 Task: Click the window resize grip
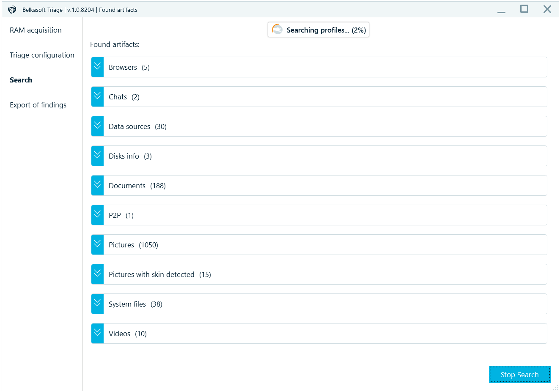[556, 388]
